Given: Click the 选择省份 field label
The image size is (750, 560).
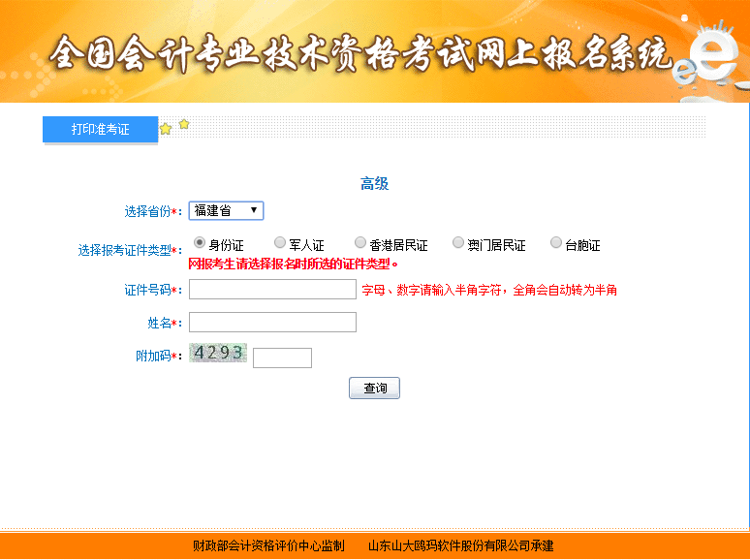Looking at the screenshot, I should [150, 211].
